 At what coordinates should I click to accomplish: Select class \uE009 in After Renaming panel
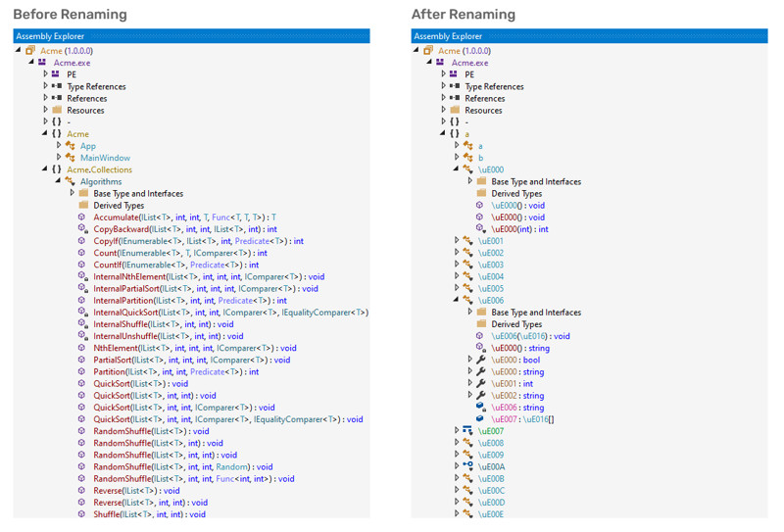tap(491, 455)
